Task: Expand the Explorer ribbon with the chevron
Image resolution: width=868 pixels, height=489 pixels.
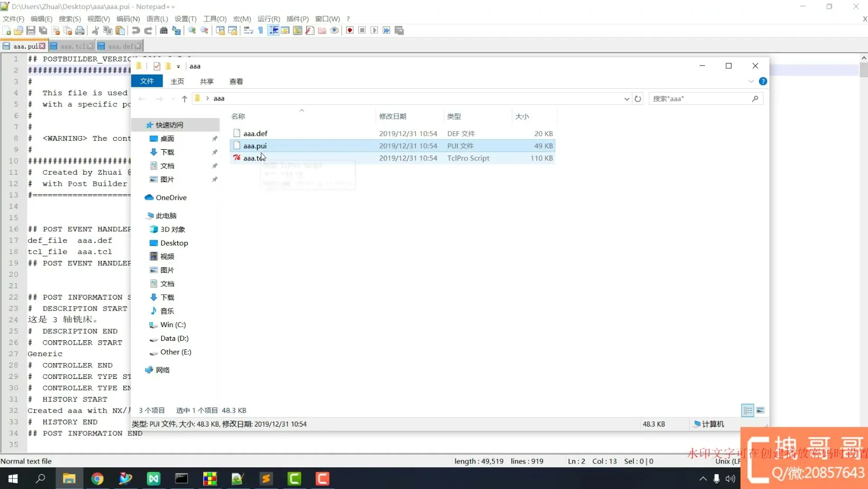Action: pos(751,81)
